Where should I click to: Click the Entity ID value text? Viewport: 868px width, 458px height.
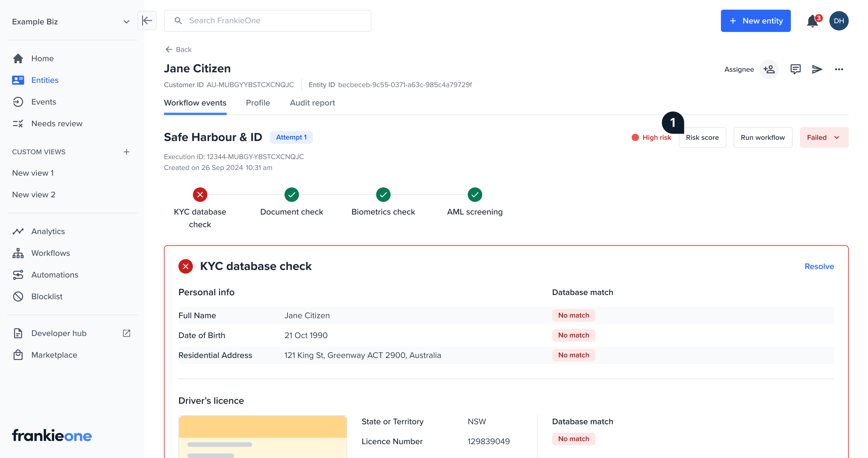pyautogui.click(x=405, y=85)
